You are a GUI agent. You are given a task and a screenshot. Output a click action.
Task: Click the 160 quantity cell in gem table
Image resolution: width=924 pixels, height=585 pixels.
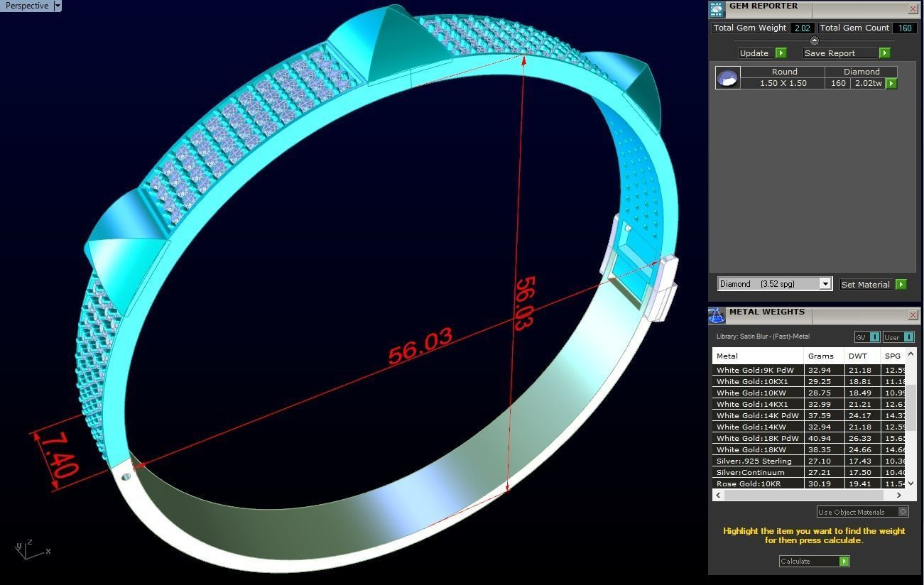tap(838, 83)
